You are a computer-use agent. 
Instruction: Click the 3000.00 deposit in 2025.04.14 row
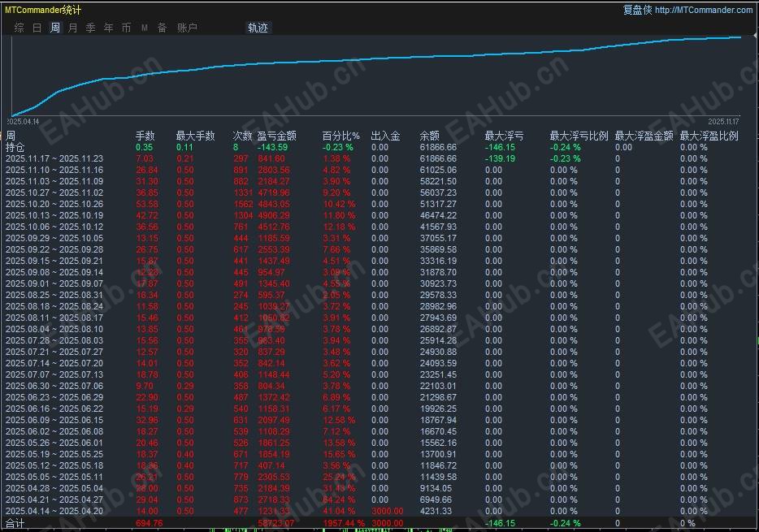[x=388, y=511]
